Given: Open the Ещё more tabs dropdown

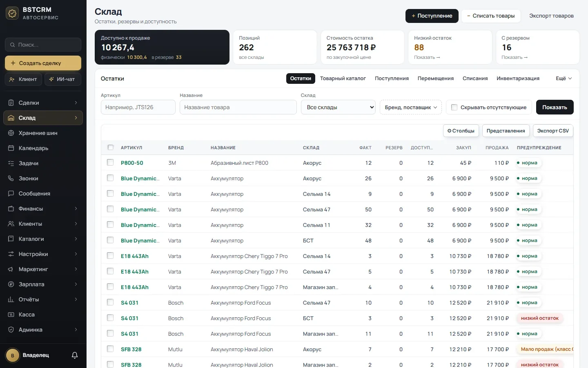Looking at the screenshot, I should tap(564, 79).
